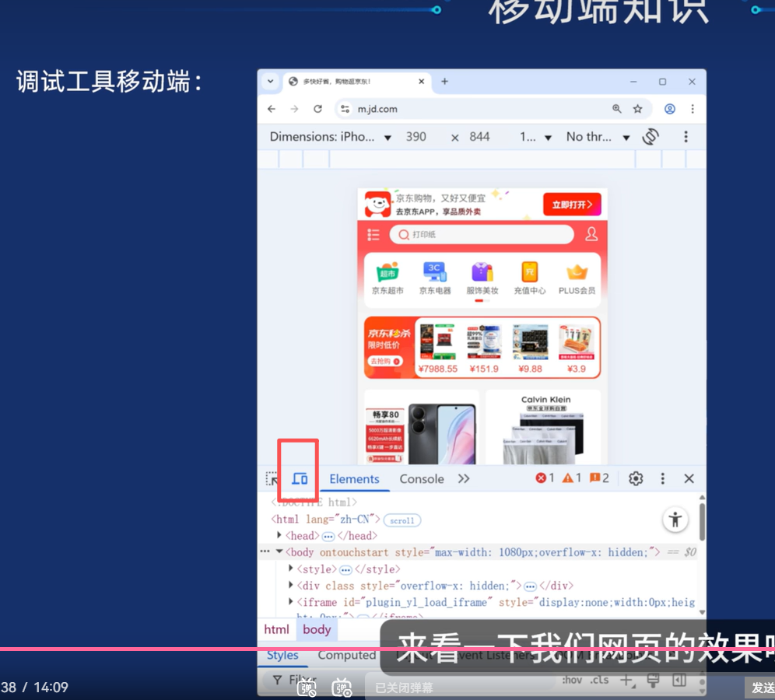The image size is (775, 700).
Task: Expand the head element node
Action: coord(279,535)
